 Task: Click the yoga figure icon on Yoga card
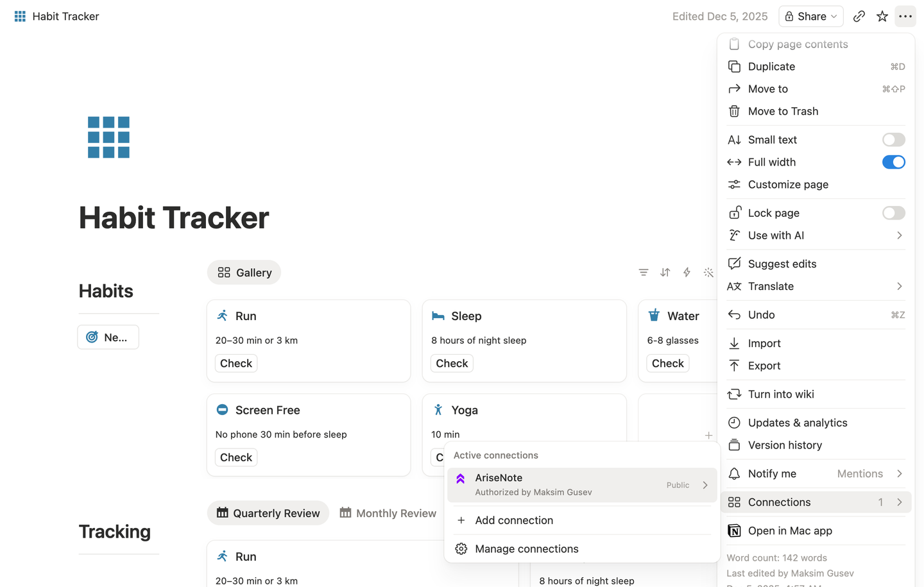(x=438, y=410)
